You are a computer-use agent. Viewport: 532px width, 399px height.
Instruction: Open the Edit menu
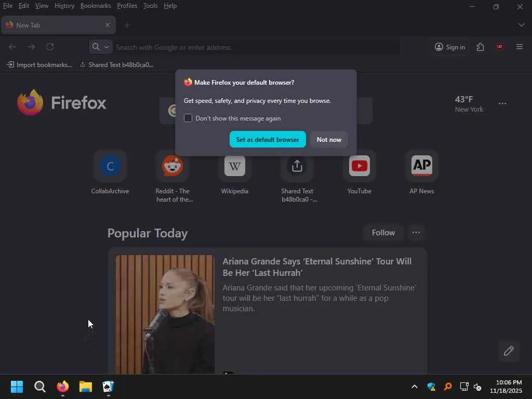(24, 6)
